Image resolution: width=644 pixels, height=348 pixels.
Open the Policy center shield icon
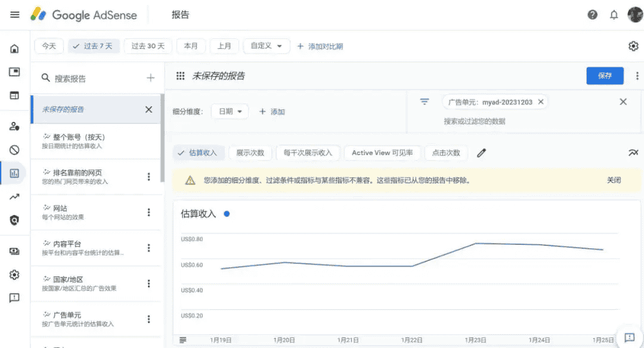coord(14,220)
